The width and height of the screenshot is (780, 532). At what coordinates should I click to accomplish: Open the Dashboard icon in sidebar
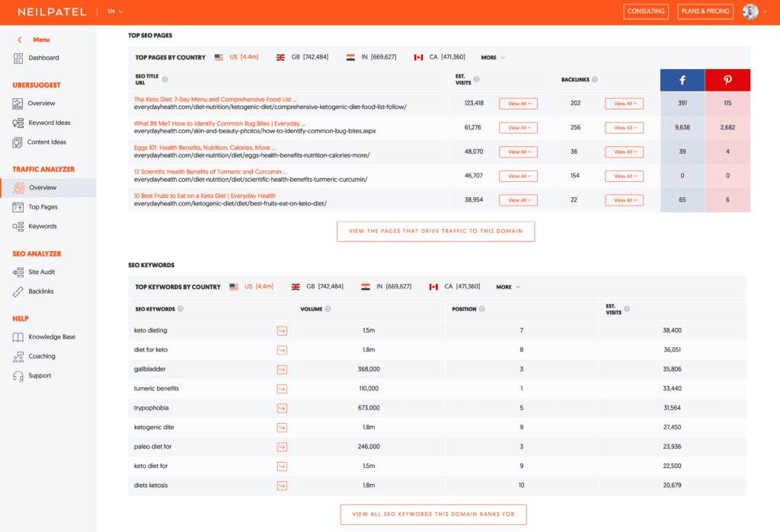tap(18, 58)
